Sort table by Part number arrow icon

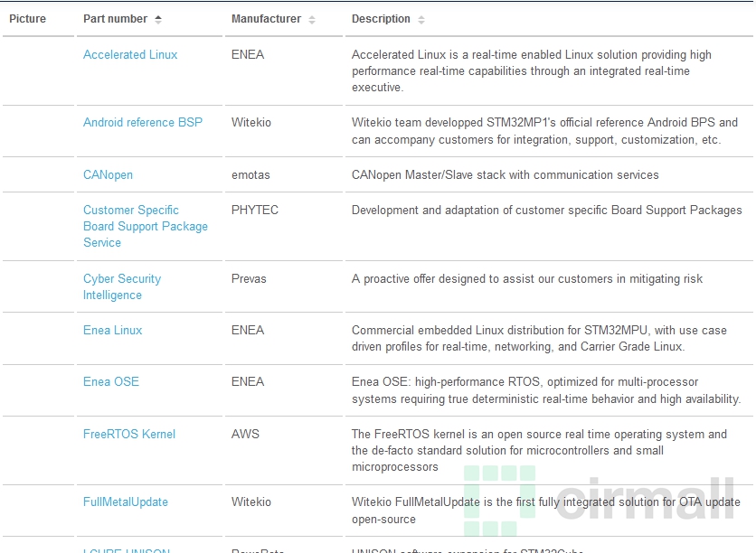(158, 19)
